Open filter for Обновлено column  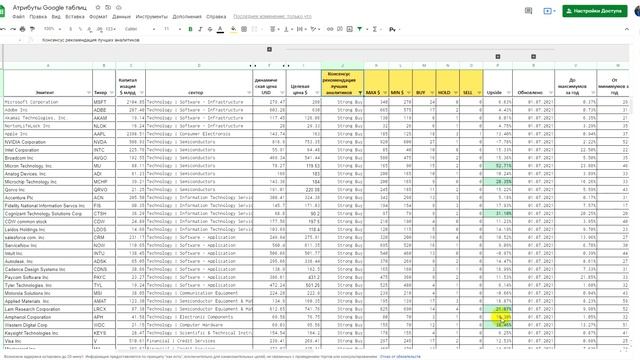point(551,93)
